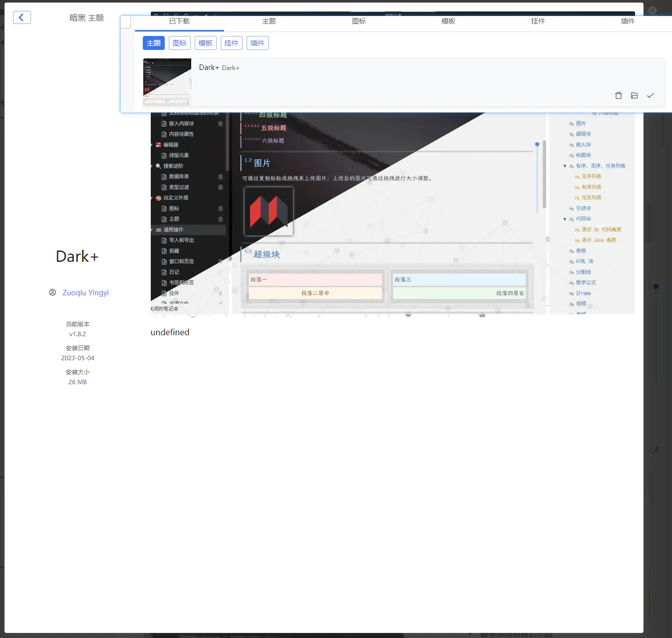
Task: Switch to the 已下载 tab
Action: tap(179, 21)
